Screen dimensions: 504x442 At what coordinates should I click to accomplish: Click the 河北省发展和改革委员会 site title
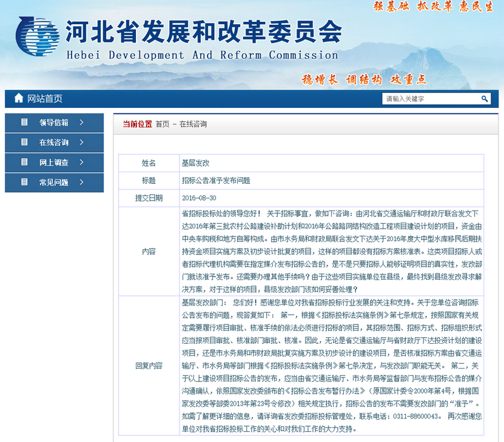[x=204, y=32]
